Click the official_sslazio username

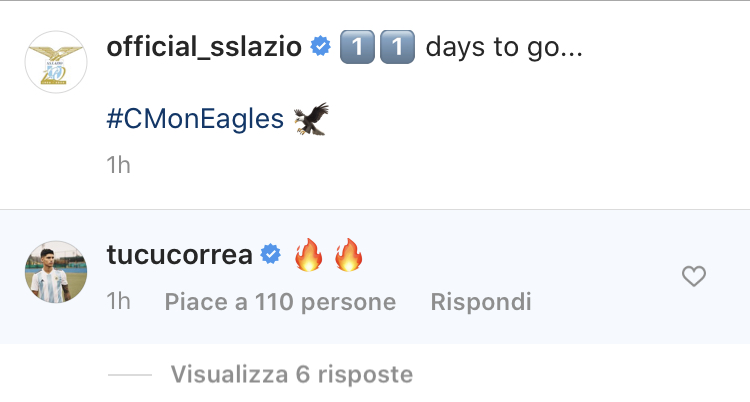204,47
